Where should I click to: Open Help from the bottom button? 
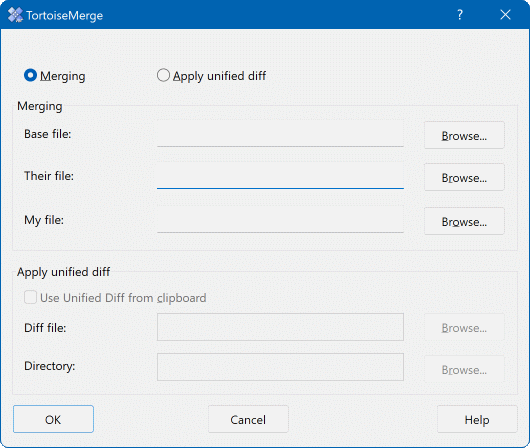tap(477, 419)
